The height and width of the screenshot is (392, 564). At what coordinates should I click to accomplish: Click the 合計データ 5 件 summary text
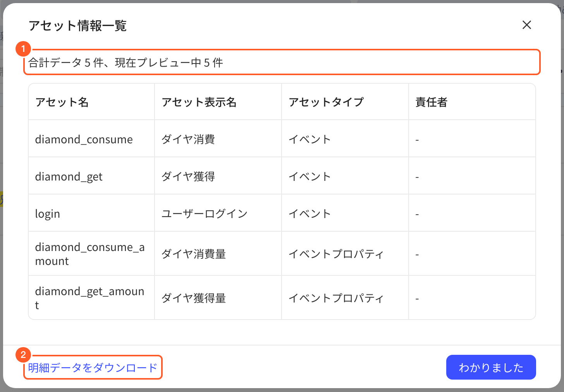(x=126, y=62)
